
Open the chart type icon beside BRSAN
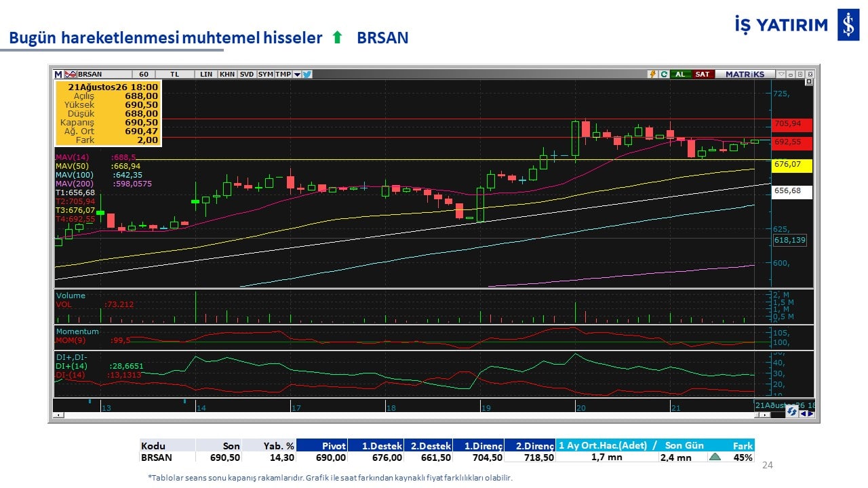pos(71,75)
